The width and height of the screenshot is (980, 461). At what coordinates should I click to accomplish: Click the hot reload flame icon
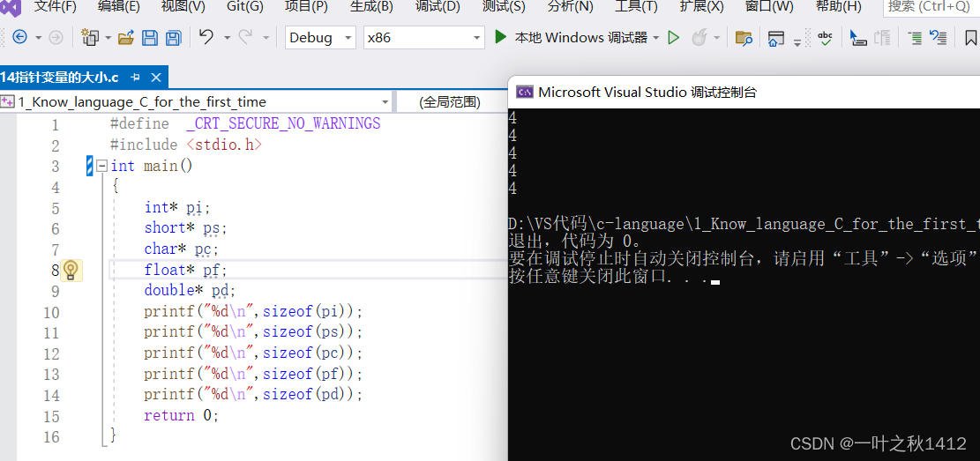click(x=699, y=38)
